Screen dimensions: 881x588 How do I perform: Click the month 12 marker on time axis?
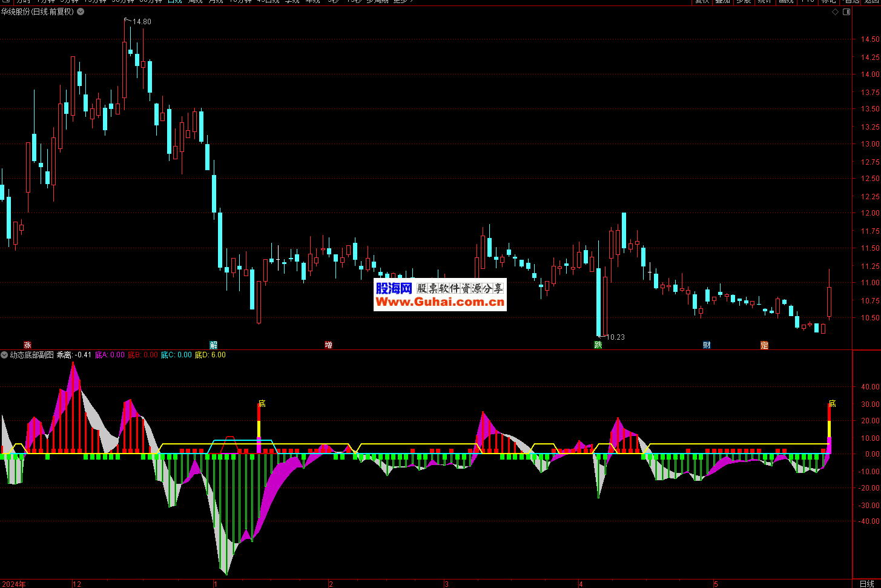[77, 584]
